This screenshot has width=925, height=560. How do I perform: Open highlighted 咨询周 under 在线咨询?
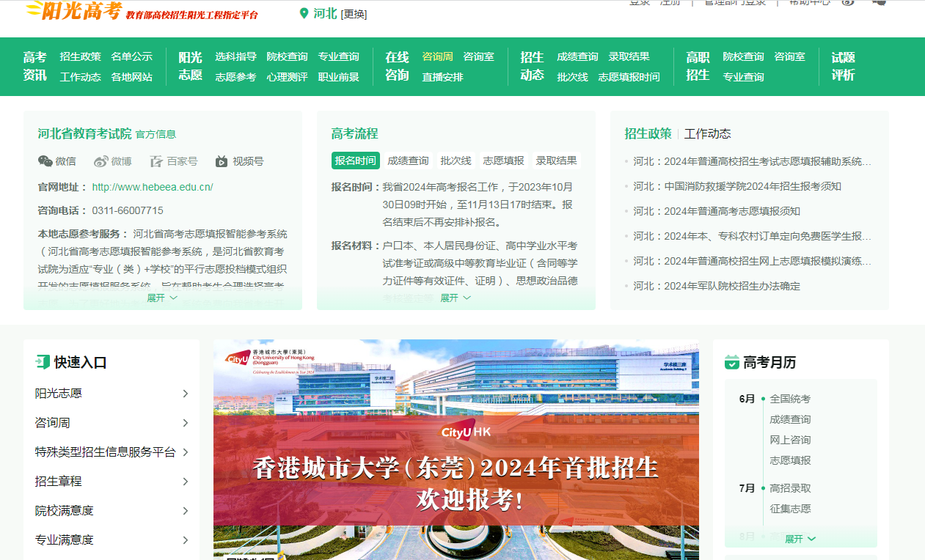coord(438,56)
